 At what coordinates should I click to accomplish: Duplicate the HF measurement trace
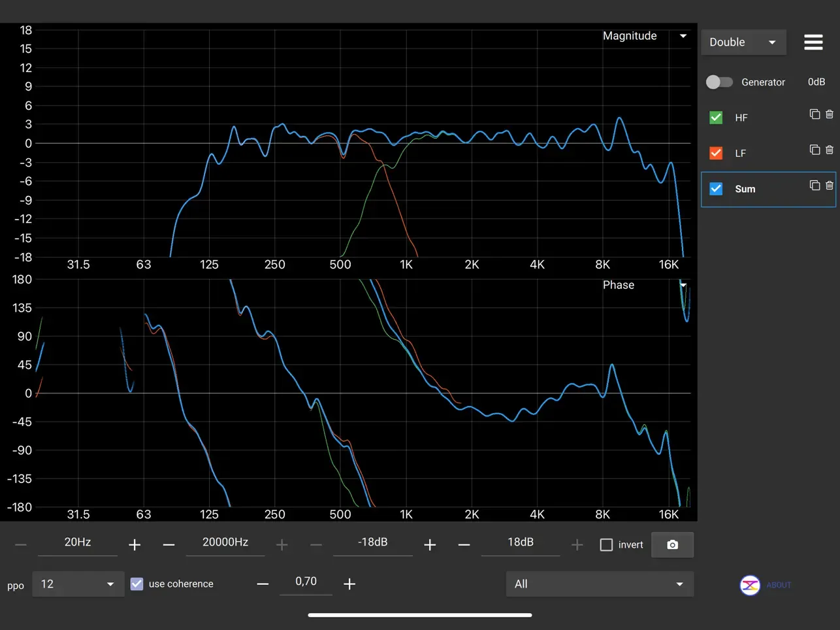[x=814, y=114]
